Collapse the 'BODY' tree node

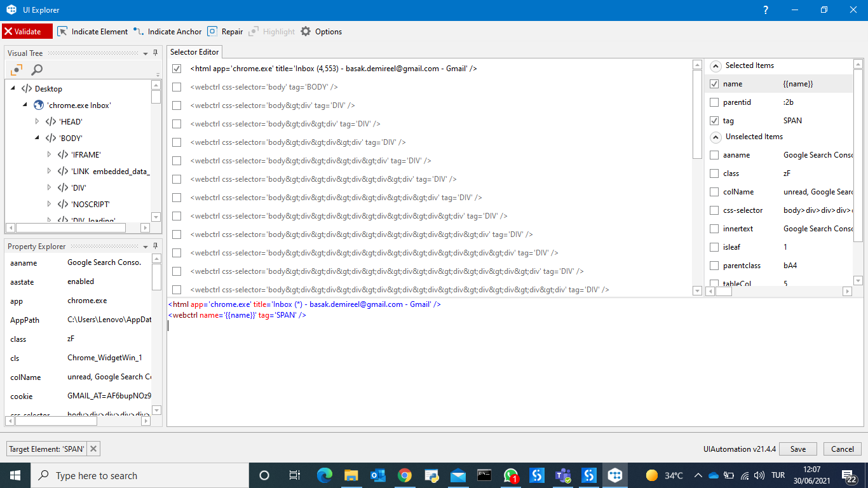click(37, 138)
